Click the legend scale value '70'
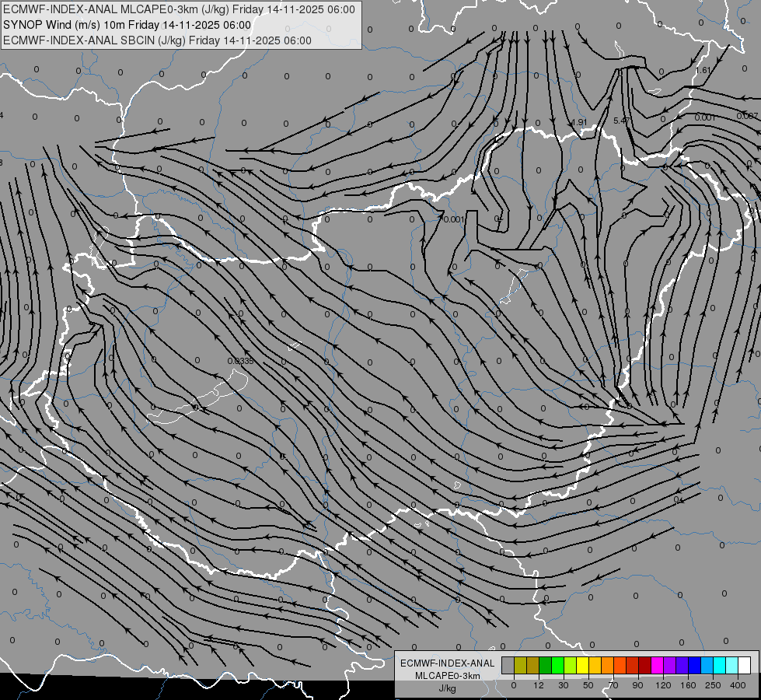The image size is (761, 700). tap(613, 685)
